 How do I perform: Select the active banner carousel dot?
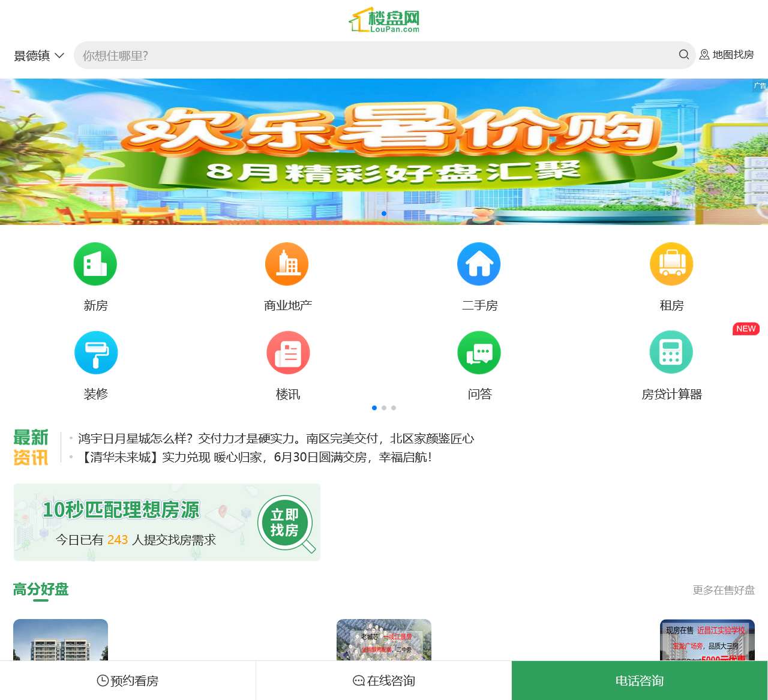(384, 214)
